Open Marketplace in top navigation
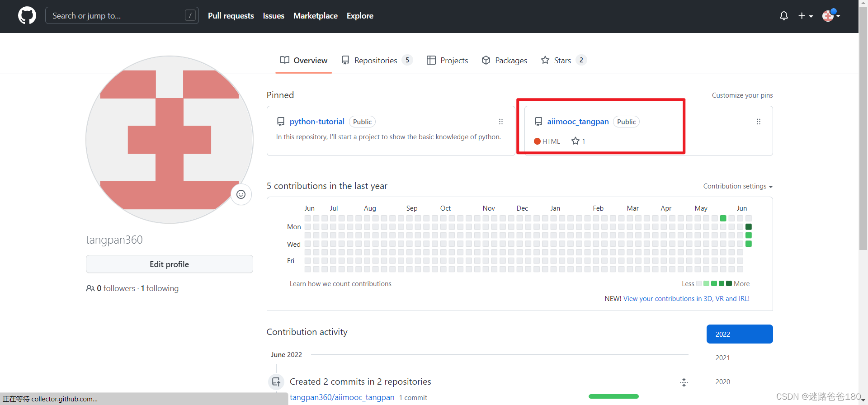The width and height of the screenshot is (868, 405). click(316, 16)
